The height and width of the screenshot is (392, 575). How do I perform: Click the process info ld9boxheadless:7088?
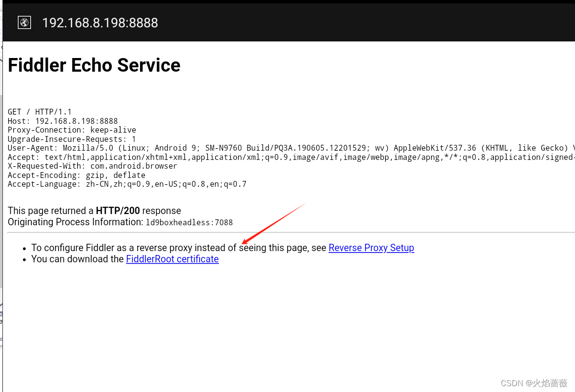pos(189,222)
